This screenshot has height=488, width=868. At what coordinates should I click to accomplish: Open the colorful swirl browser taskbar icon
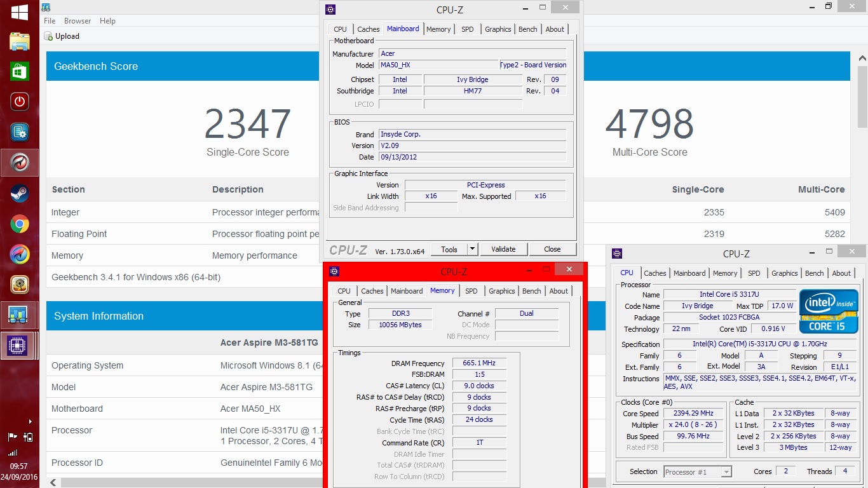point(19,254)
